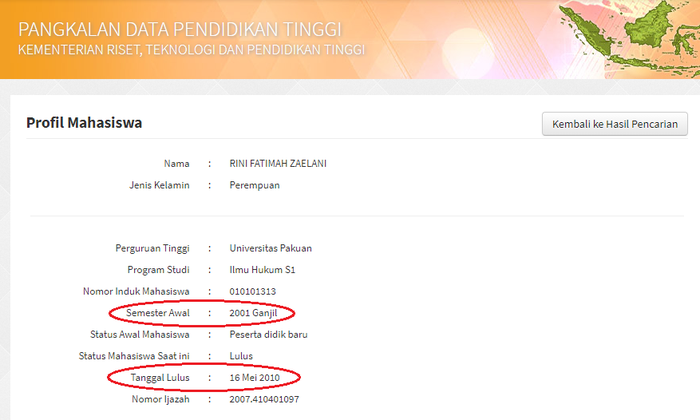Click the Kementerian Riset, Teknologi subtitle
Image resolution: width=700 pixels, height=420 pixels.
coord(191,50)
